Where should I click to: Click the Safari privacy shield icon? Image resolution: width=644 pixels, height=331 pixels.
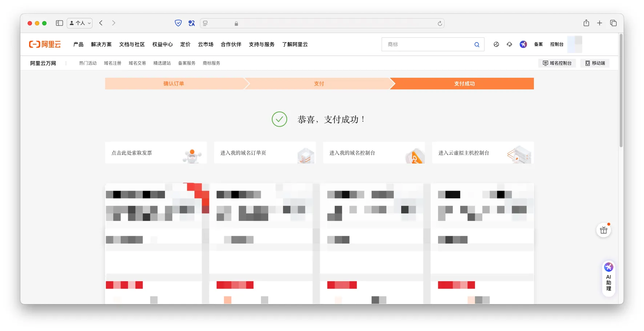tap(178, 23)
